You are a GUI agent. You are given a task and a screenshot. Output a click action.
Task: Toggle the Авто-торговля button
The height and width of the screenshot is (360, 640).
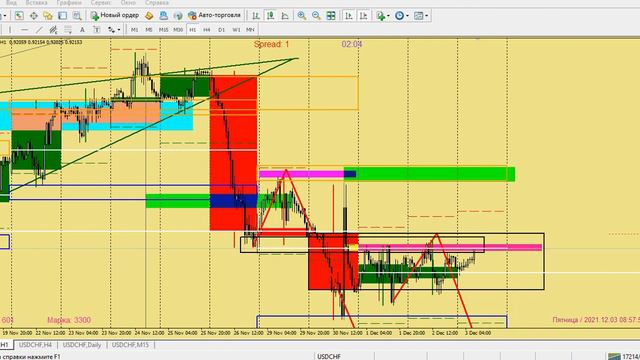215,16
